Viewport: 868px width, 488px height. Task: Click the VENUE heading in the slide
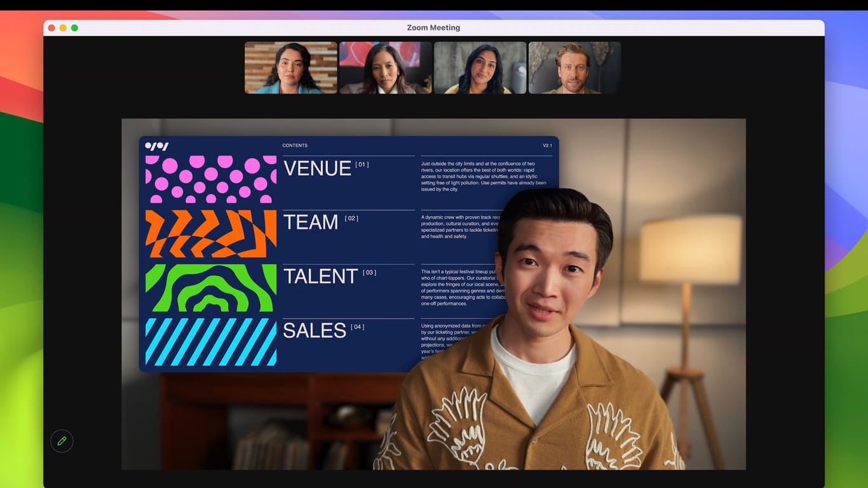[x=317, y=168]
